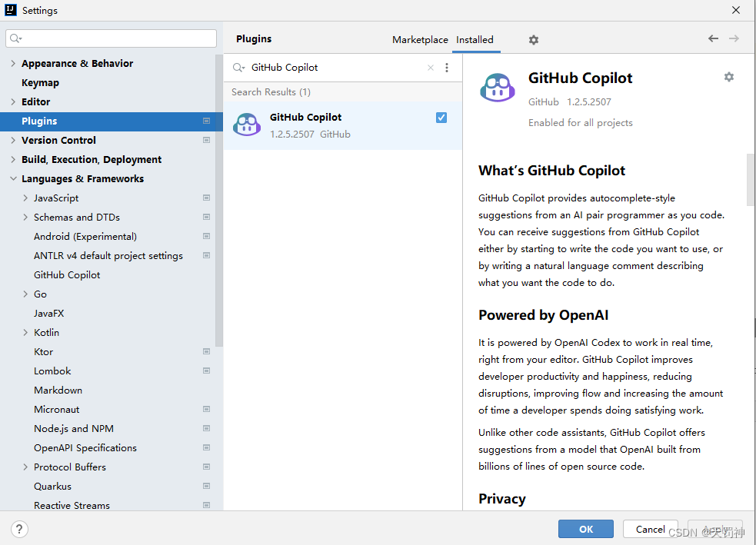The image size is (756, 545).
Task: Expand Schemas and DTDs node
Action: tap(25, 217)
